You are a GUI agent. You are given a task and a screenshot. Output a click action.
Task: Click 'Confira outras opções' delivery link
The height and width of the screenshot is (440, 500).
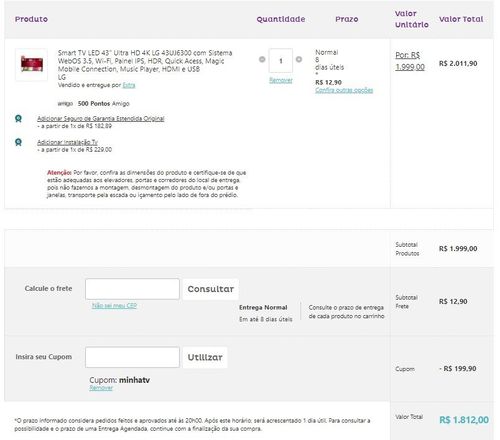pos(344,90)
